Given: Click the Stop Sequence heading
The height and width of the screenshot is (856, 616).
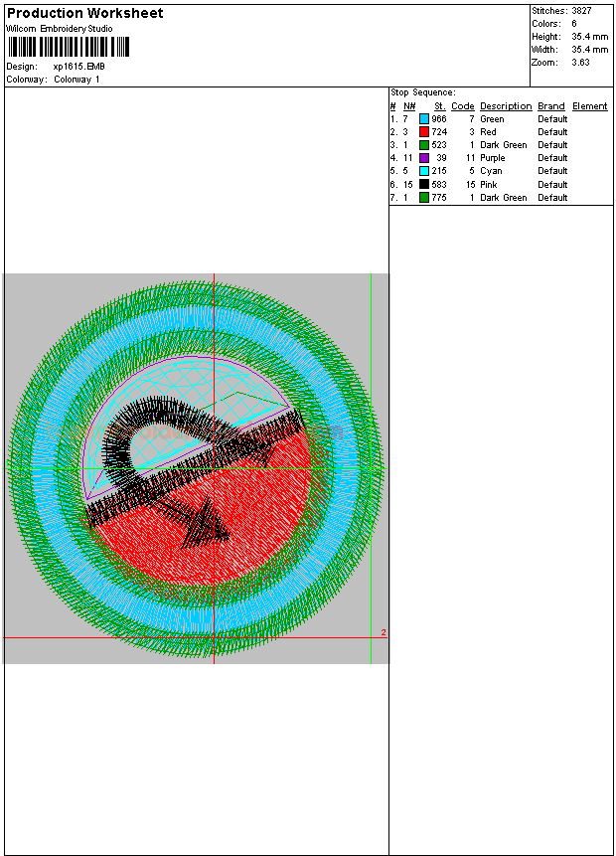Looking at the screenshot, I should tap(423, 92).
